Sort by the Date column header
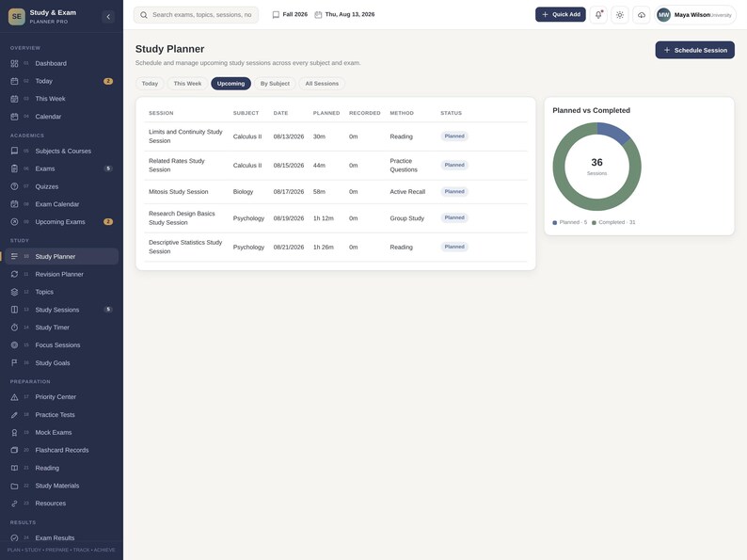The width and height of the screenshot is (747, 560). point(280,114)
